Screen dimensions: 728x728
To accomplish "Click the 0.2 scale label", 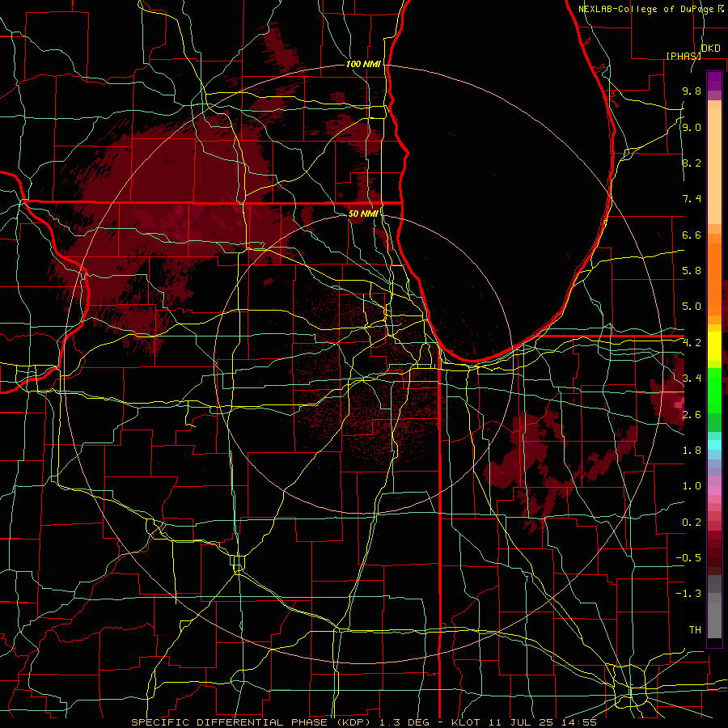I will (692, 523).
